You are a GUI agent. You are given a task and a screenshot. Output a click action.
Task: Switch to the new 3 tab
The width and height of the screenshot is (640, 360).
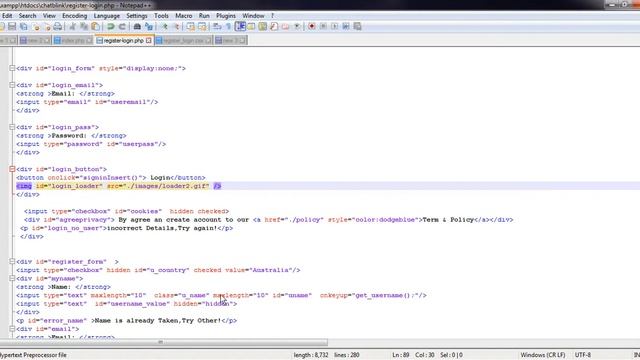(230, 40)
